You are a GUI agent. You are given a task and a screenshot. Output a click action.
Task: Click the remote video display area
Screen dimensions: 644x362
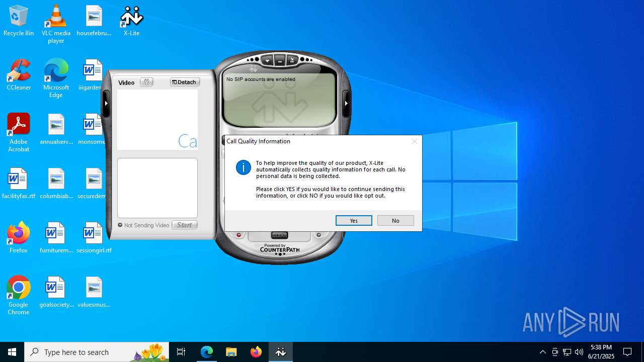(157, 120)
